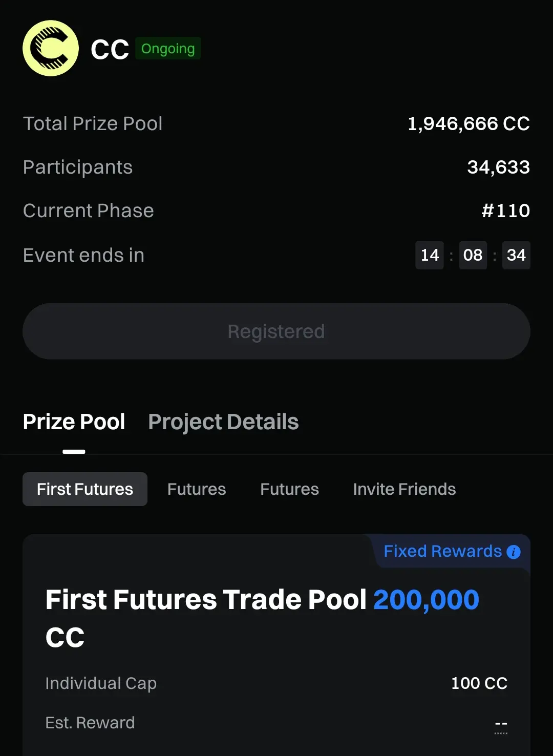Click the CC token logo icon
The width and height of the screenshot is (553, 756).
[51, 49]
